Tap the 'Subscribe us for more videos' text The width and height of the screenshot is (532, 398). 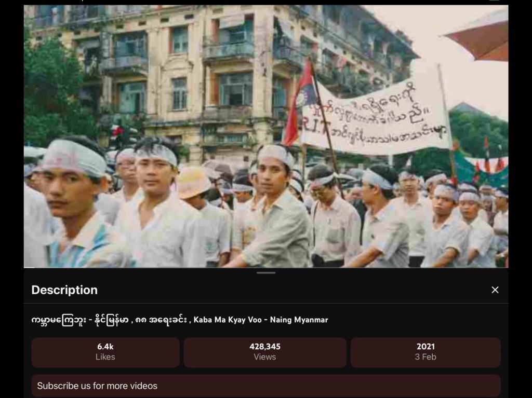coord(97,386)
